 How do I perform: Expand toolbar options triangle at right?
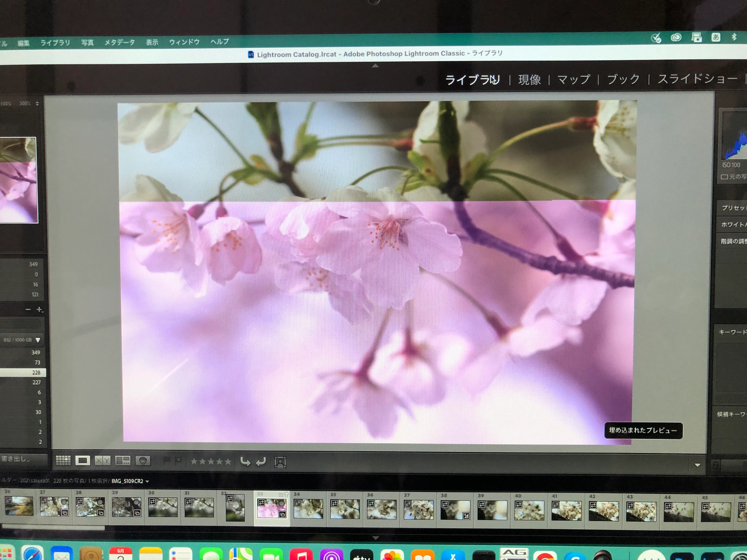(697, 465)
